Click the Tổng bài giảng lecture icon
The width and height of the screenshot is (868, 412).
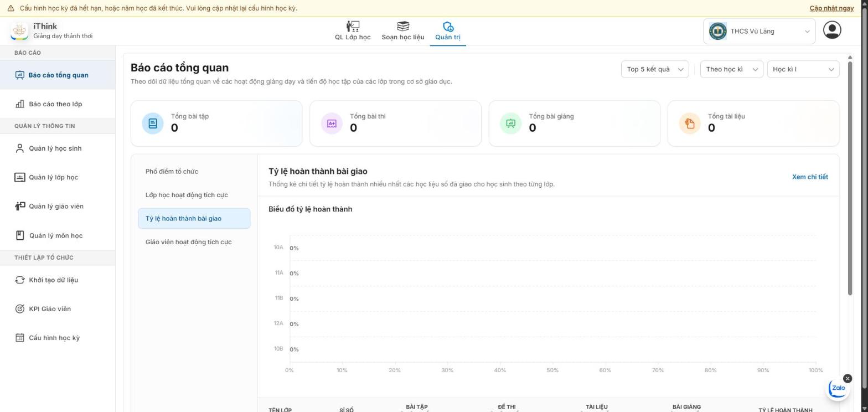point(511,123)
